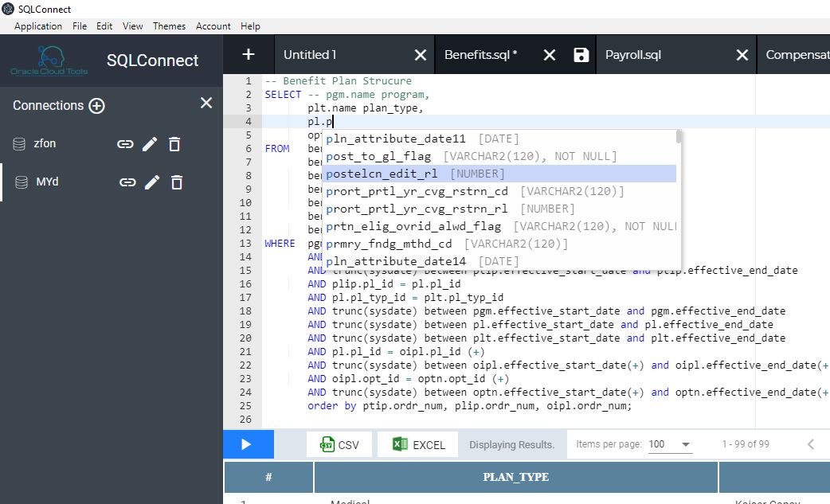Choose pln_attribute_date14 autocomplete suggestion
Screen dimensions: 830x504
tap(499, 260)
